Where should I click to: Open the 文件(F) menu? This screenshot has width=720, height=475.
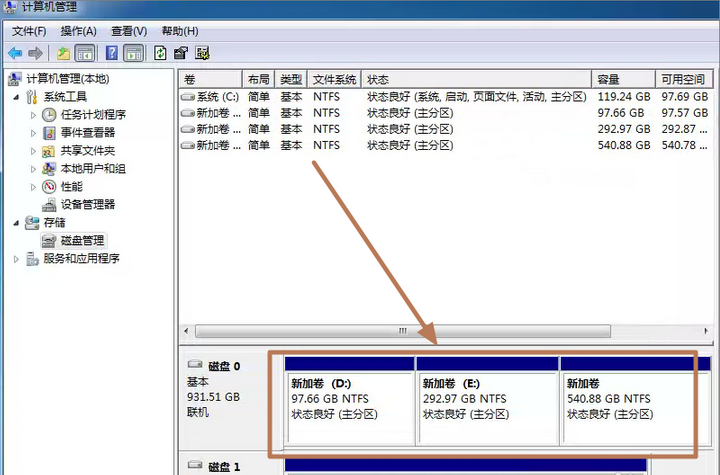click(29, 31)
